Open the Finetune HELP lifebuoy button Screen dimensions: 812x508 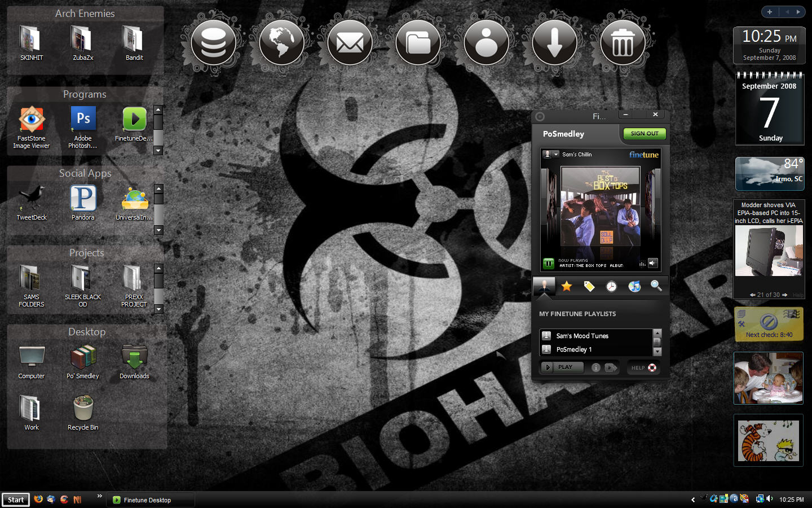click(643, 368)
